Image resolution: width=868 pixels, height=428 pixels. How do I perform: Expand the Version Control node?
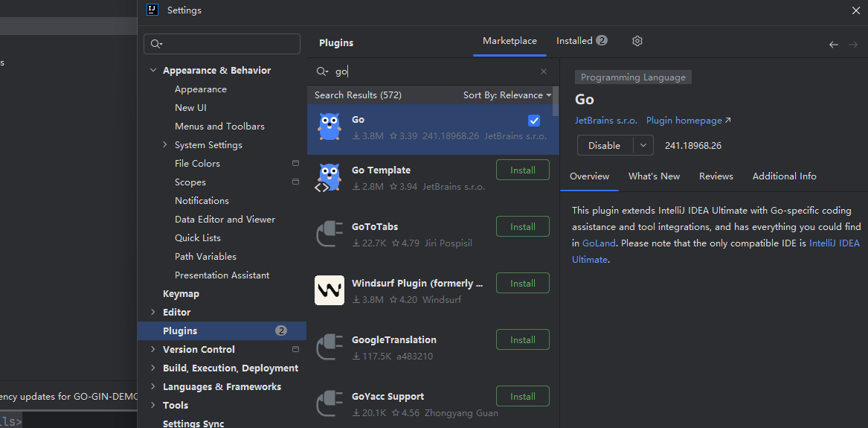pos(153,349)
